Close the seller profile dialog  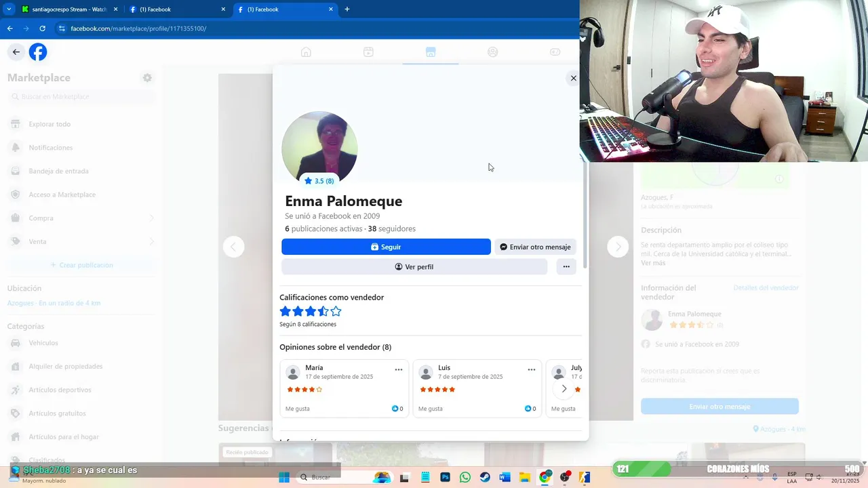tap(573, 78)
